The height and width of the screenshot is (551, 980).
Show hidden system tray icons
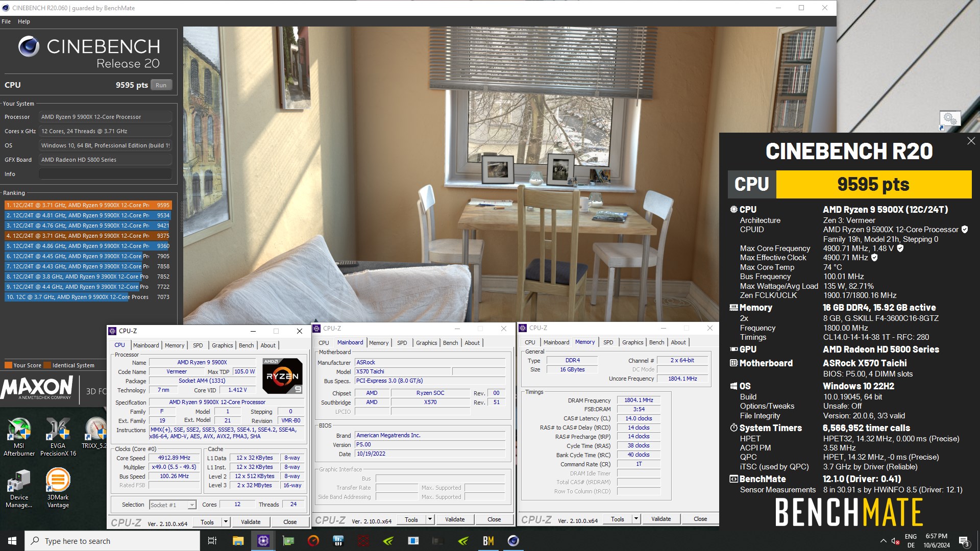point(884,541)
